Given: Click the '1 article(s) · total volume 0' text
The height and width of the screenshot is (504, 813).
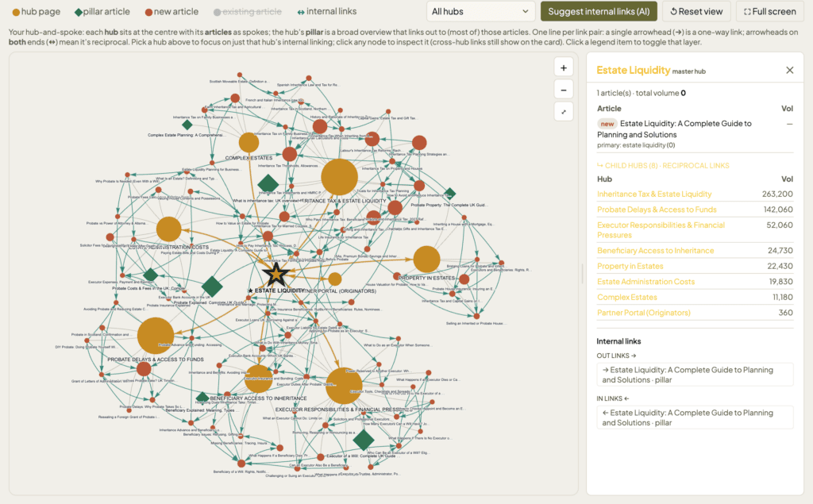Looking at the screenshot, I should [642, 93].
